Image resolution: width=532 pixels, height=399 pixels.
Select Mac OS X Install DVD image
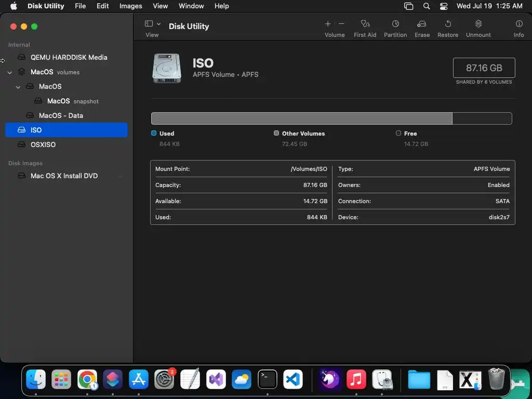tap(66, 176)
